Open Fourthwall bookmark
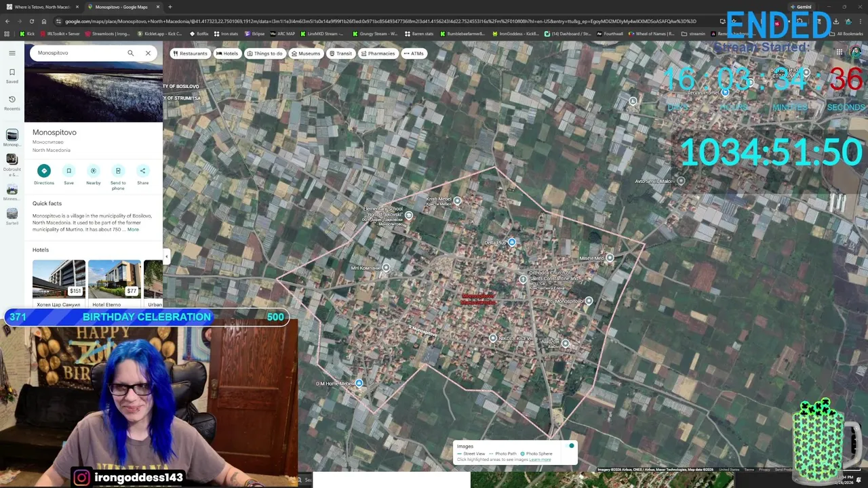This screenshot has width=868, height=488. (610, 34)
